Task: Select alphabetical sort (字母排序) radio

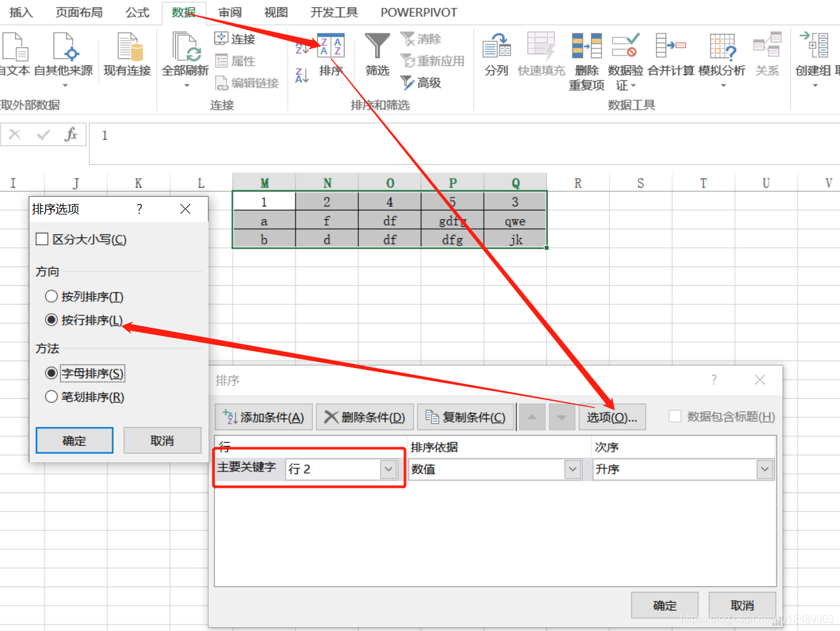Action: coord(52,373)
